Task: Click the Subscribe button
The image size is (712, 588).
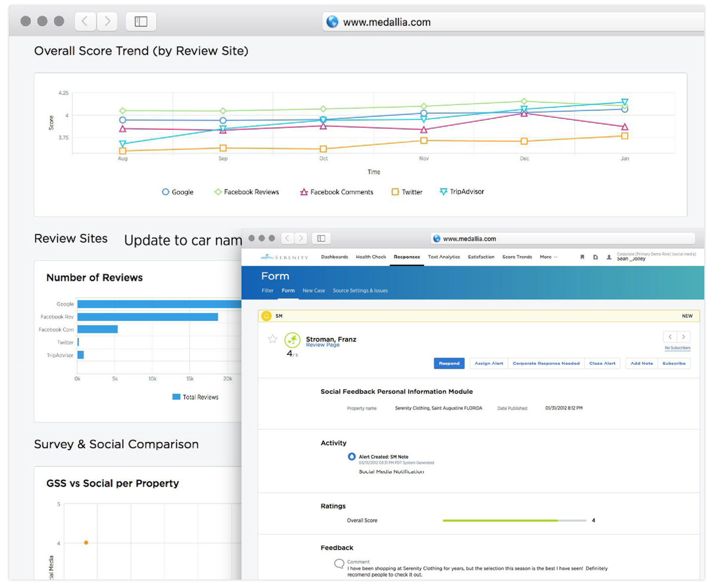Action: click(674, 363)
